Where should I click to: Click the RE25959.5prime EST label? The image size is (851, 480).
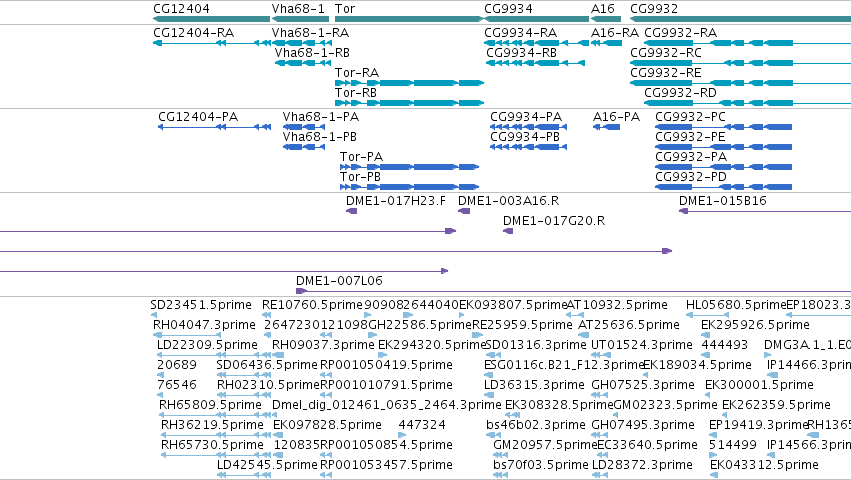tap(522, 325)
